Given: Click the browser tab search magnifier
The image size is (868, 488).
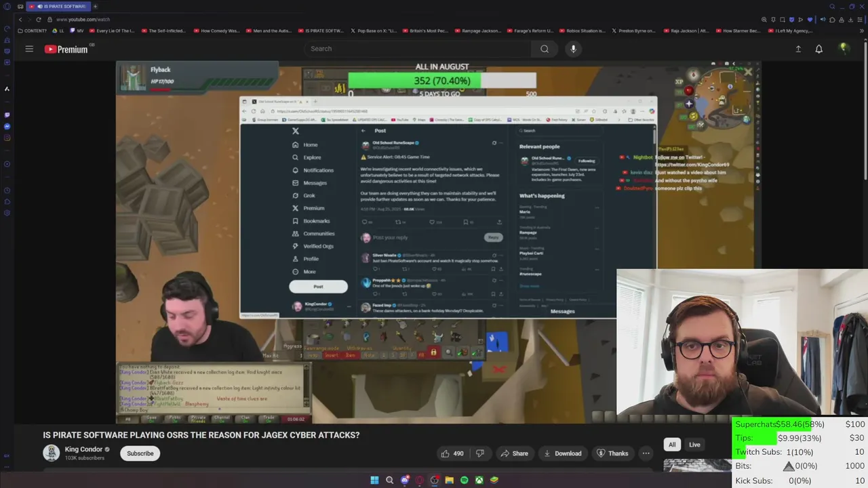Looking at the screenshot, I should pos(832,6).
